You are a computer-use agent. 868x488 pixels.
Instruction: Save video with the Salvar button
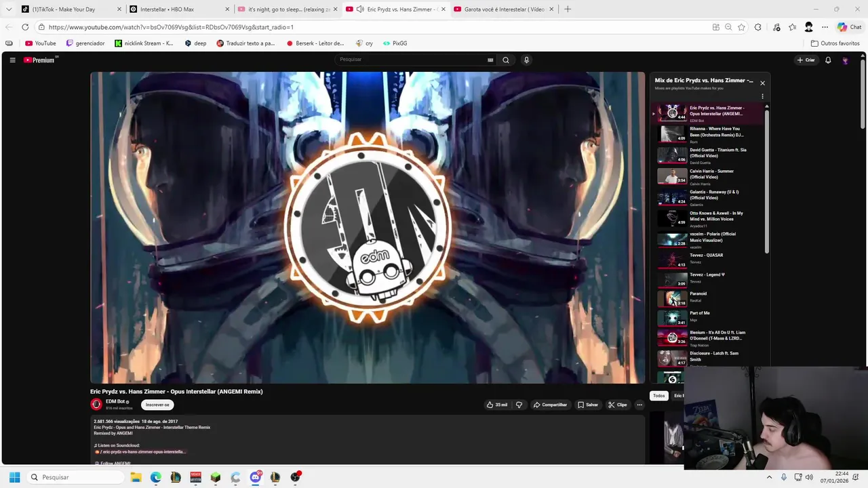[588, 405]
